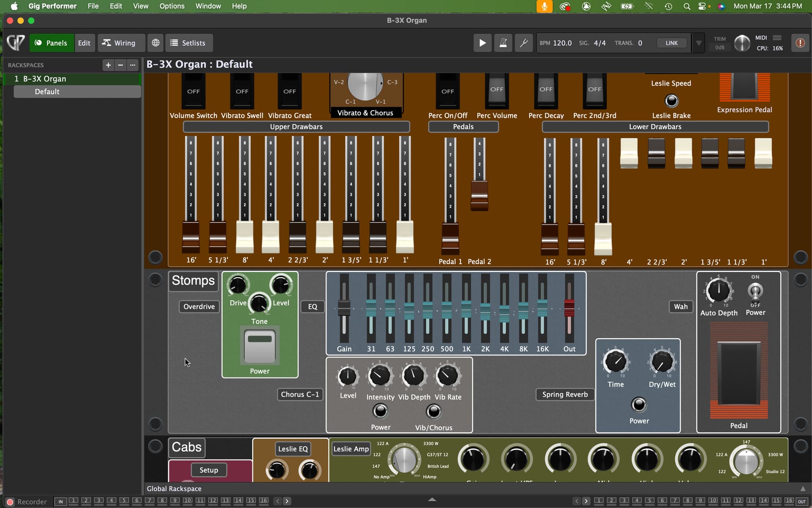
Task: Toggle the metronome icon
Action: click(x=503, y=43)
